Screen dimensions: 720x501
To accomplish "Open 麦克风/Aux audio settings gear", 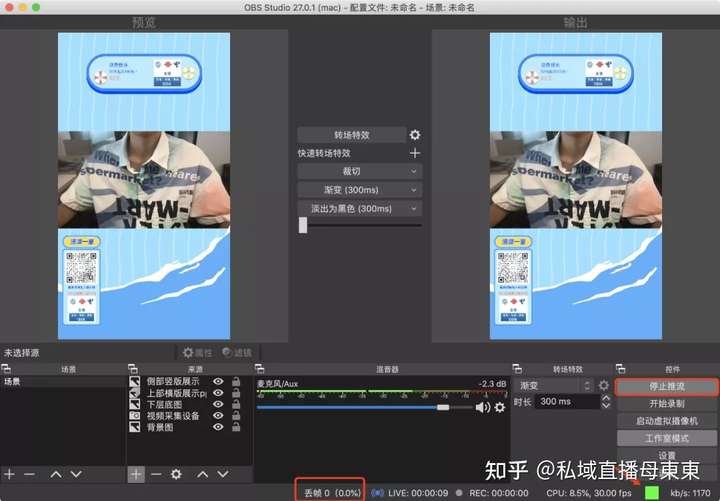I will pyautogui.click(x=500, y=407).
